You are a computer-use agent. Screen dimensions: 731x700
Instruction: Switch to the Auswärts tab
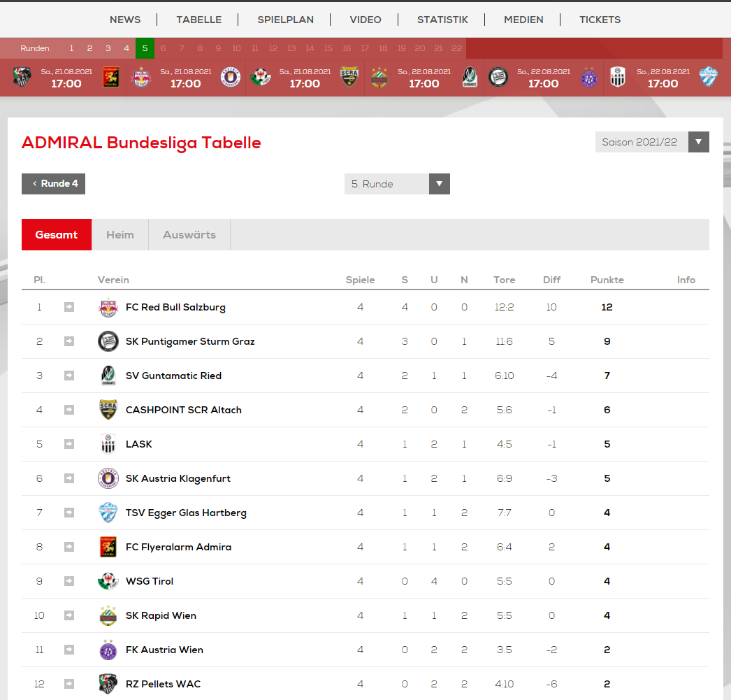pyautogui.click(x=189, y=235)
